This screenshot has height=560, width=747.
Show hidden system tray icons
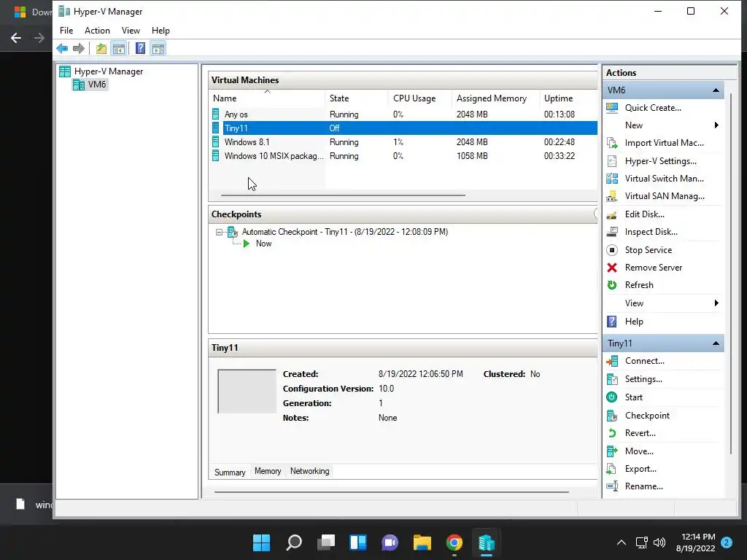622,542
